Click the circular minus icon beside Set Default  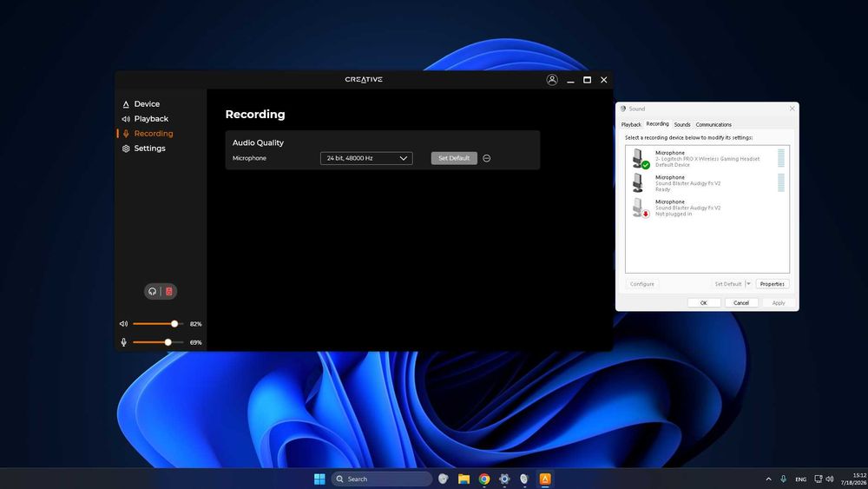(x=487, y=158)
